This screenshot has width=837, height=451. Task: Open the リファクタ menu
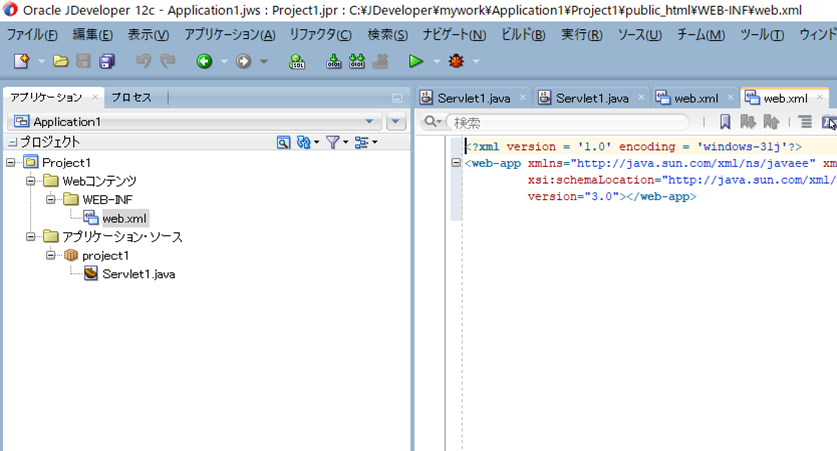click(x=320, y=35)
